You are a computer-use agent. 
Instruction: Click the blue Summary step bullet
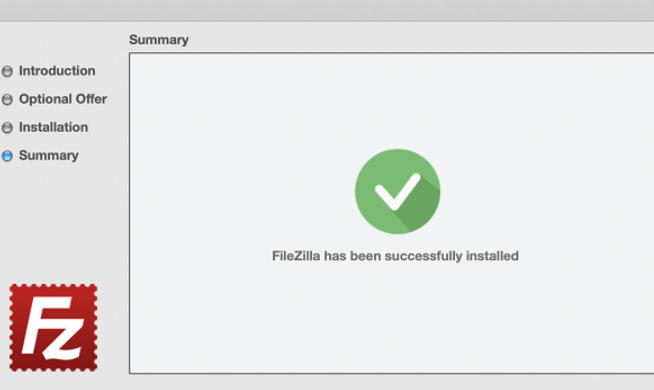(7, 156)
